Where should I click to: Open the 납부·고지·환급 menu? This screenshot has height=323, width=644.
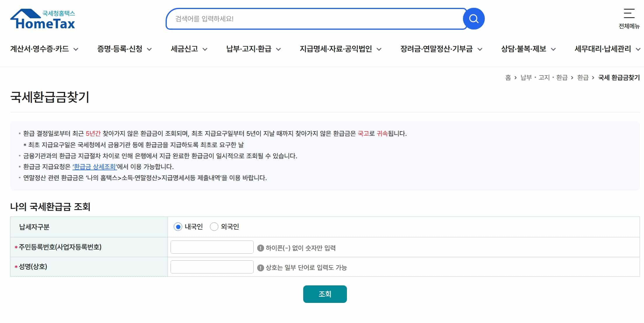pyautogui.click(x=249, y=49)
